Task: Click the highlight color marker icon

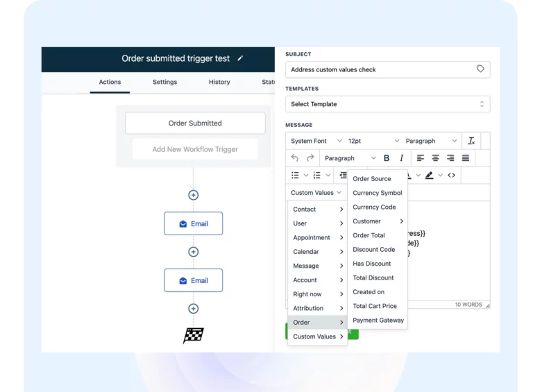Action: coord(430,176)
